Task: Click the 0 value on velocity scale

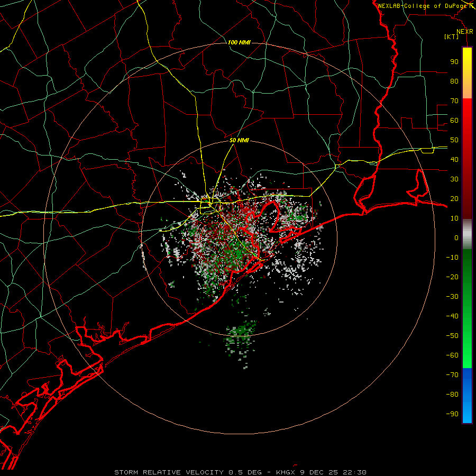Action: [x=456, y=238]
